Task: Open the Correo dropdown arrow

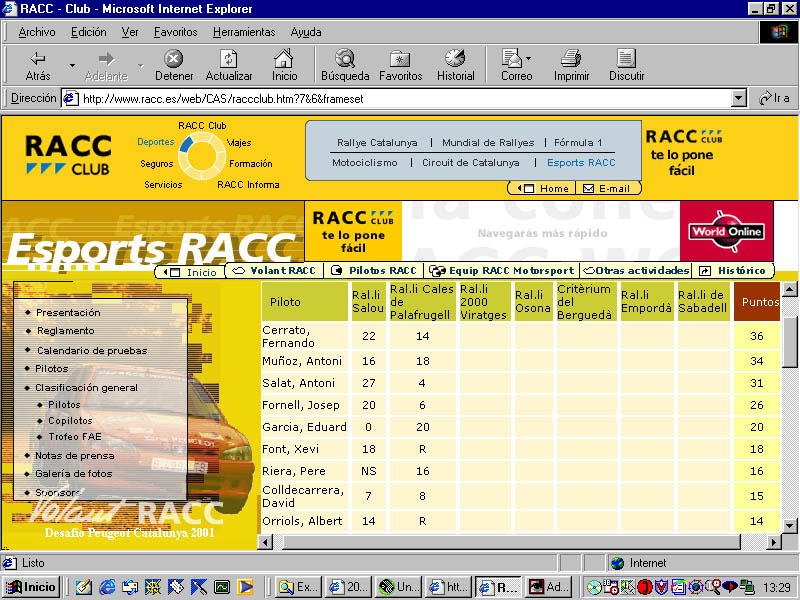Action: coord(528,58)
